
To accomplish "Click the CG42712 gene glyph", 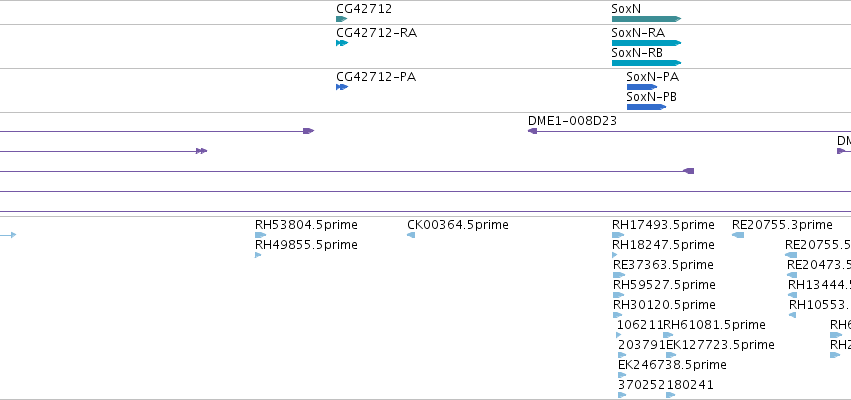I will tap(341, 19).
